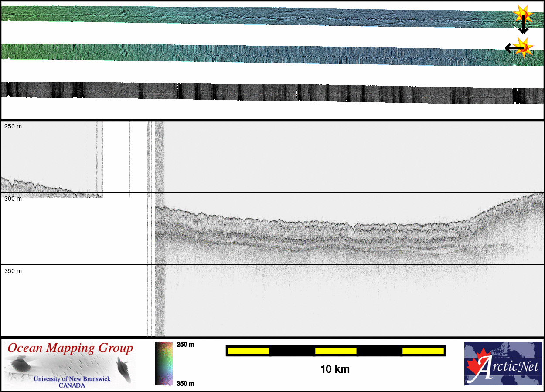This screenshot has width=545, height=392.
Task: Click the Ocean Mapping Group title text
Action: (x=70, y=348)
